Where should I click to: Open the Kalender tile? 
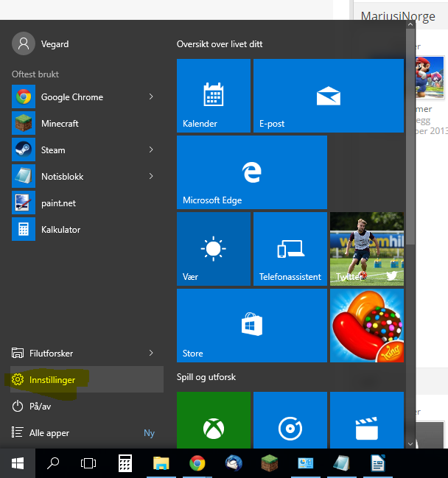214,96
